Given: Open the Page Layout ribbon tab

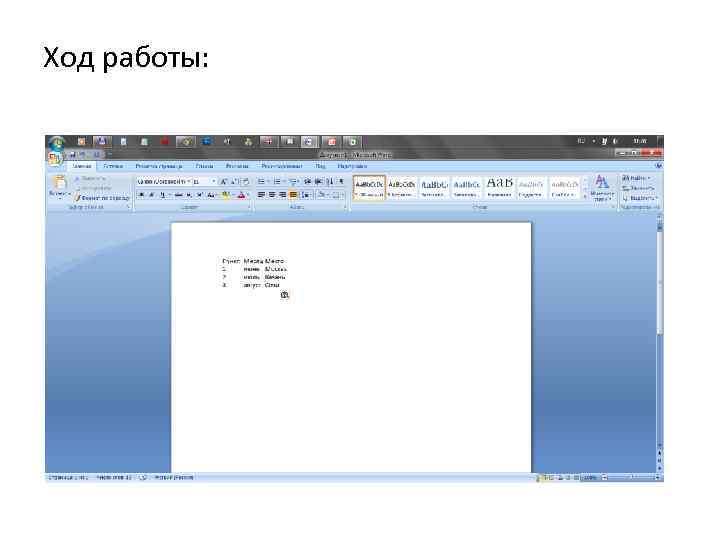Looking at the screenshot, I should pos(159,166).
